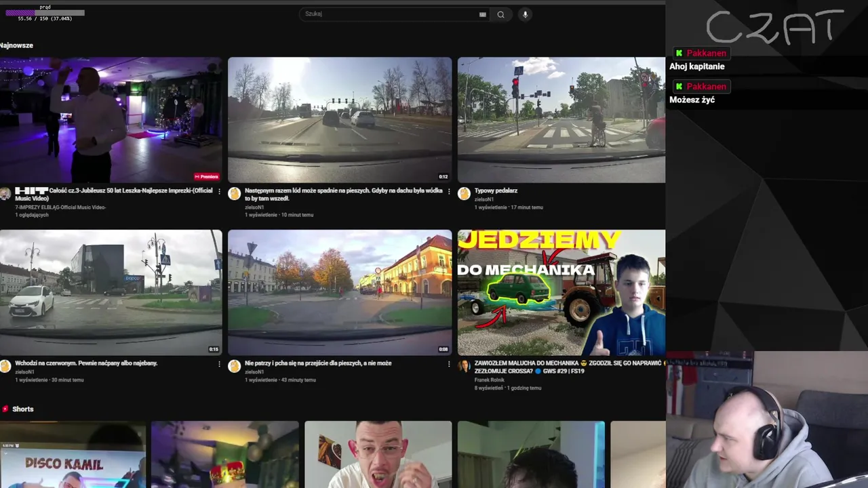Open the party hall Jubileusz video thumbnail

pyautogui.click(x=111, y=120)
